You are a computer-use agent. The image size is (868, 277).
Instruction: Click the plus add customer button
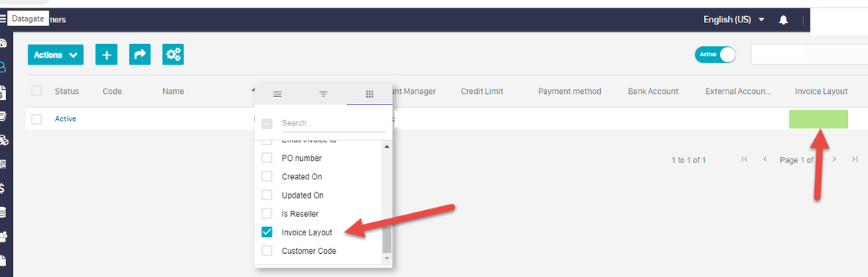106,55
